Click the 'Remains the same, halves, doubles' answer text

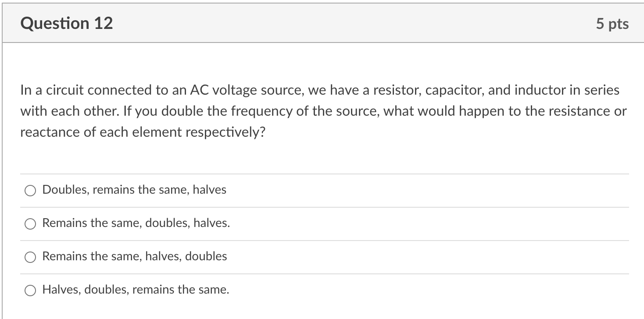click(135, 256)
